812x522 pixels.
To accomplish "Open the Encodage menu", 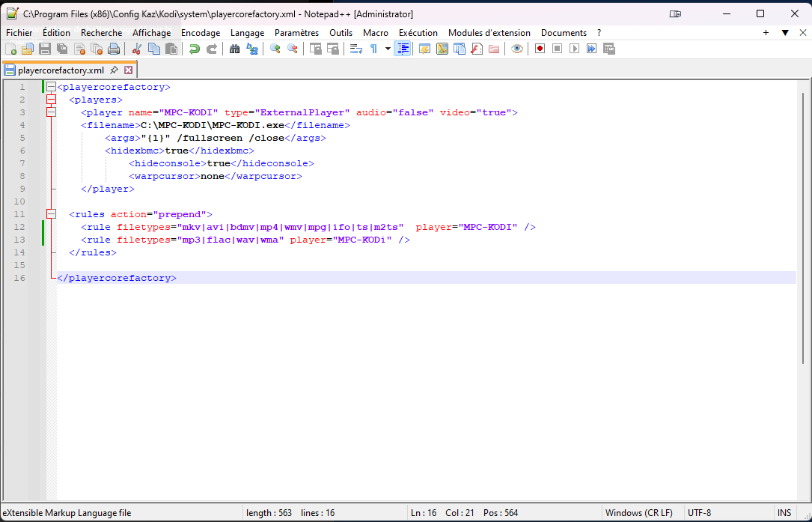I will [x=201, y=33].
